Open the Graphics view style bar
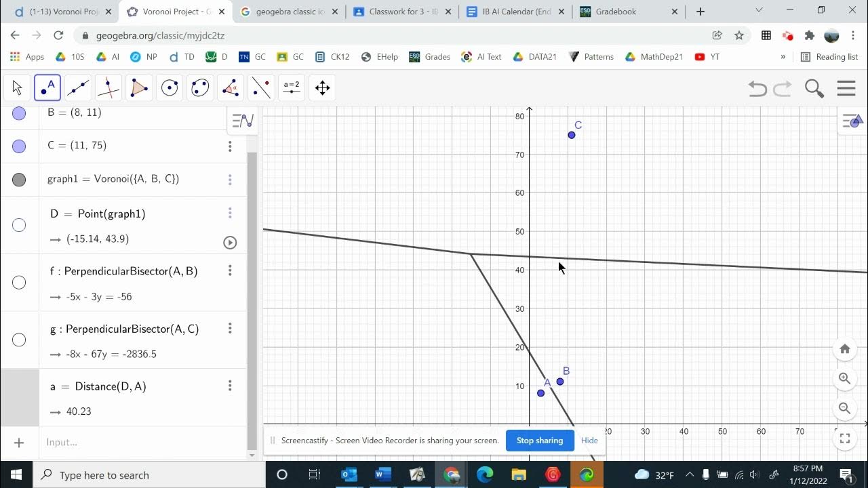The image size is (868, 488). 853,121
